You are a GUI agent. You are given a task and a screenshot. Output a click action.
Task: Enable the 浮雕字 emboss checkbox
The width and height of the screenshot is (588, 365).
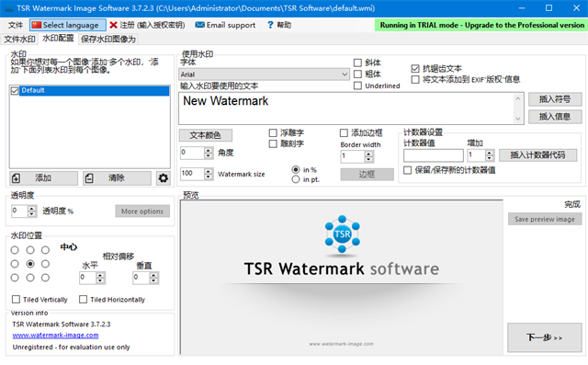point(273,132)
